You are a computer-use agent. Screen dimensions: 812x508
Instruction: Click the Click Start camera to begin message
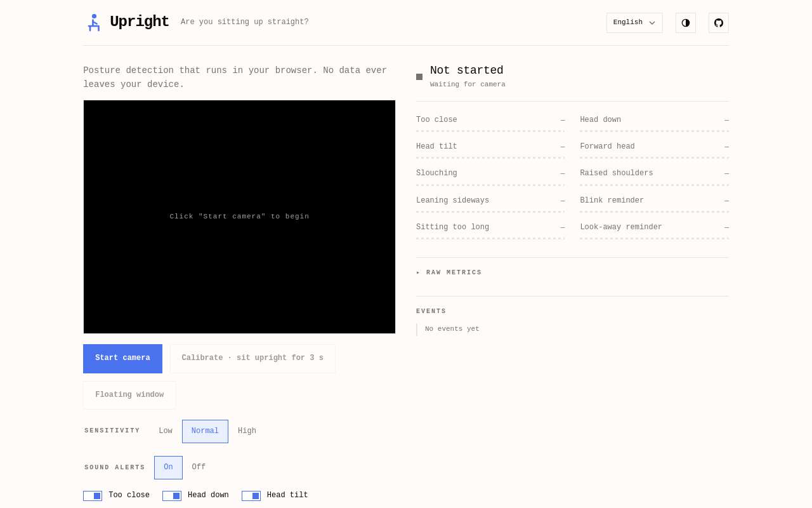click(x=239, y=217)
